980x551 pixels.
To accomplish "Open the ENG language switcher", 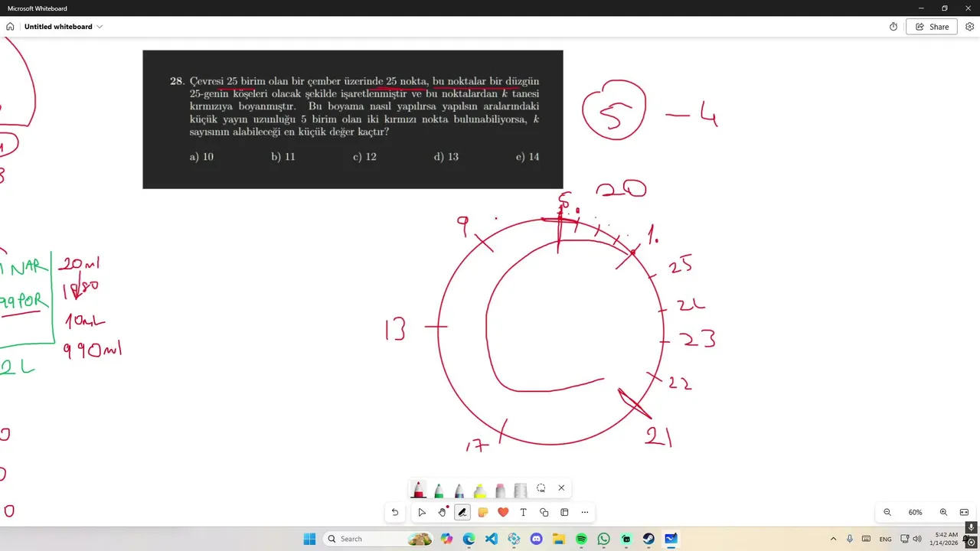I will pyautogui.click(x=885, y=539).
